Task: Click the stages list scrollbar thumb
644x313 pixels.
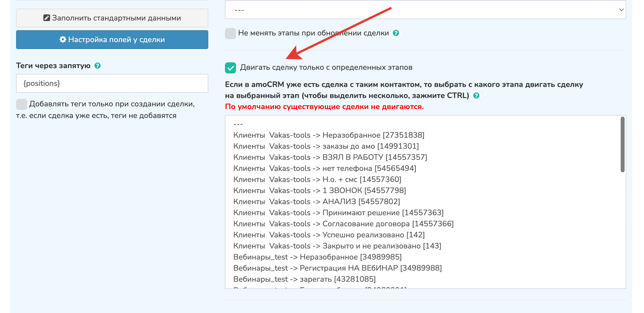Action: click(622, 145)
